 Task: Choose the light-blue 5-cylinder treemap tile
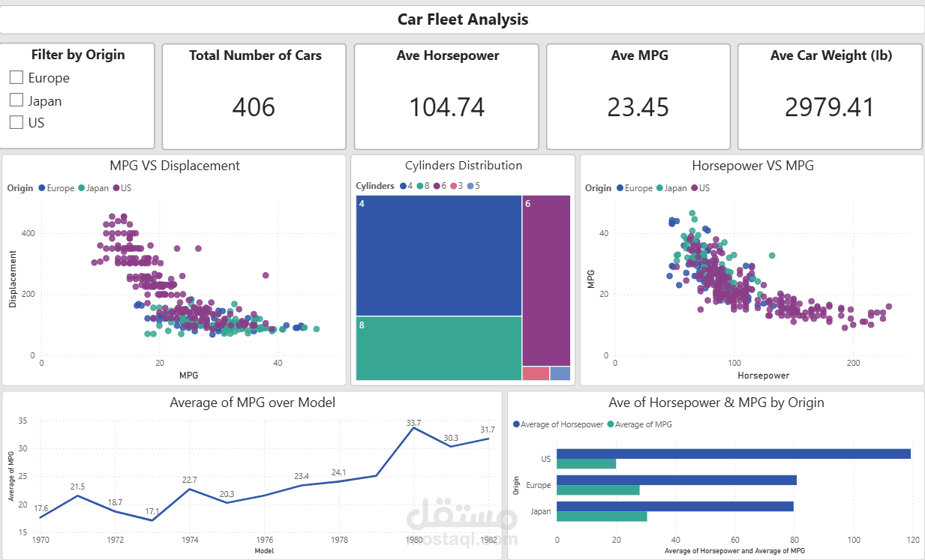560,373
